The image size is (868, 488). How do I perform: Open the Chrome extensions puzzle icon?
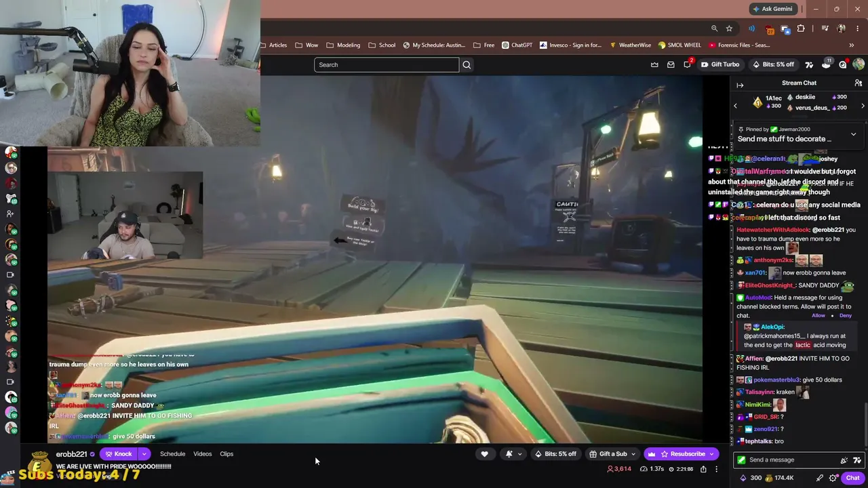(x=801, y=28)
